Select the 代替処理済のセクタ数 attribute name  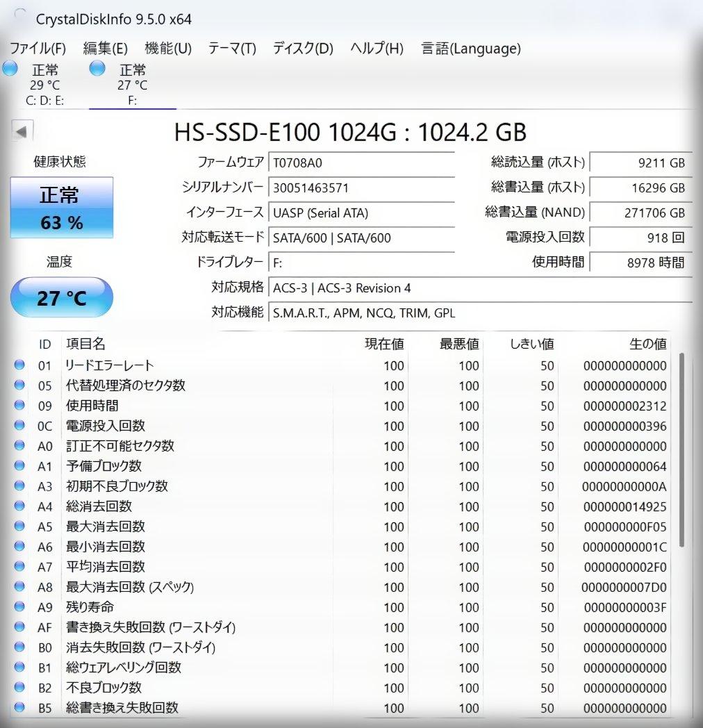(x=125, y=386)
